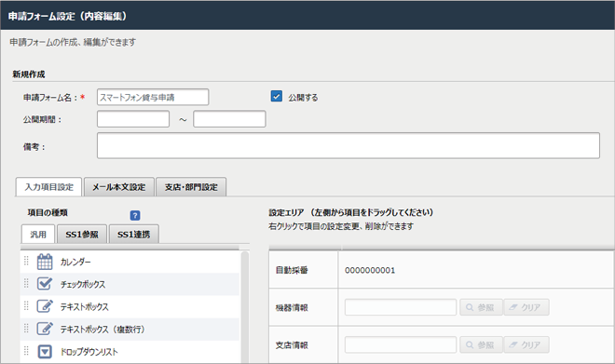The image size is (615, 364).
Task: Select the テキストボックス label in item list
Action: pyautogui.click(x=84, y=306)
